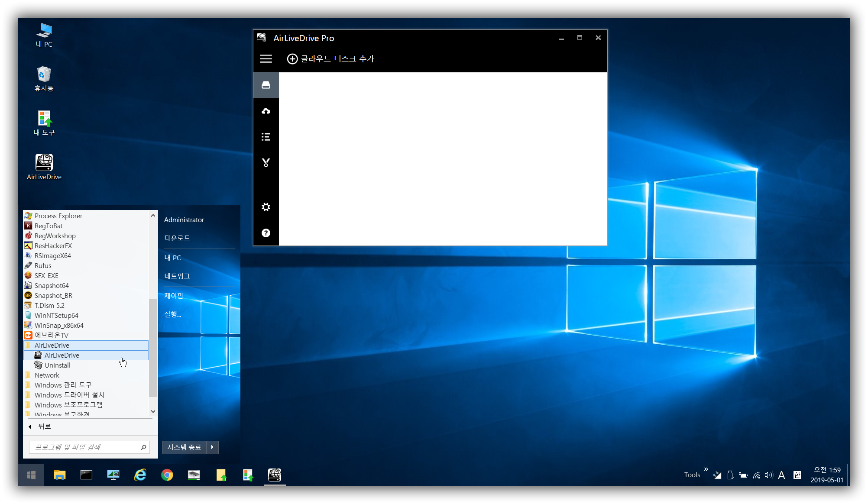The width and height of the screenshot is (868, 504).
Task: Open 네트워크 in start menu right pane
Action: (177, 276)
